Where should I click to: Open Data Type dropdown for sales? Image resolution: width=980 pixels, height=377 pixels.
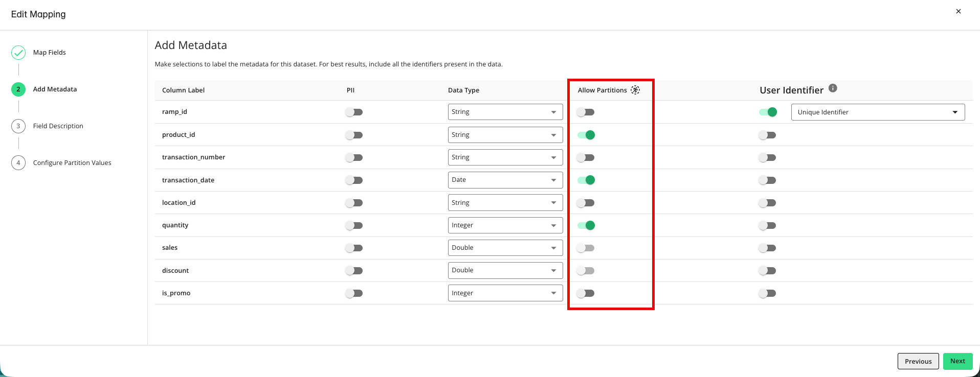coord(505,248)
